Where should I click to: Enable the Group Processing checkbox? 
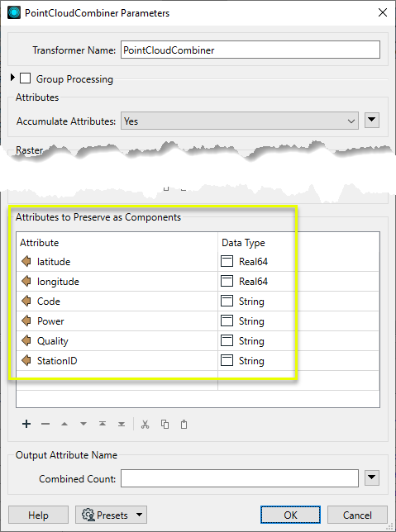[25, 78]
